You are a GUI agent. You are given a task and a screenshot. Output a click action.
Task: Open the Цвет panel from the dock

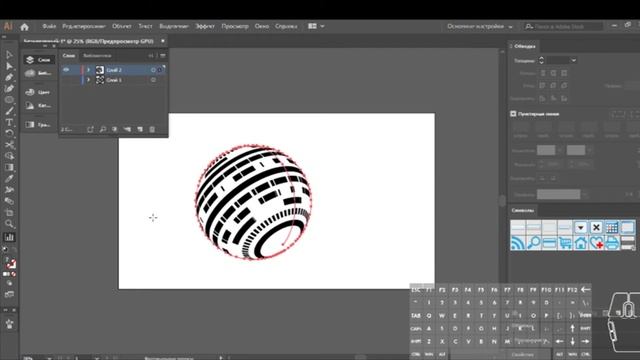click(39, 92)
